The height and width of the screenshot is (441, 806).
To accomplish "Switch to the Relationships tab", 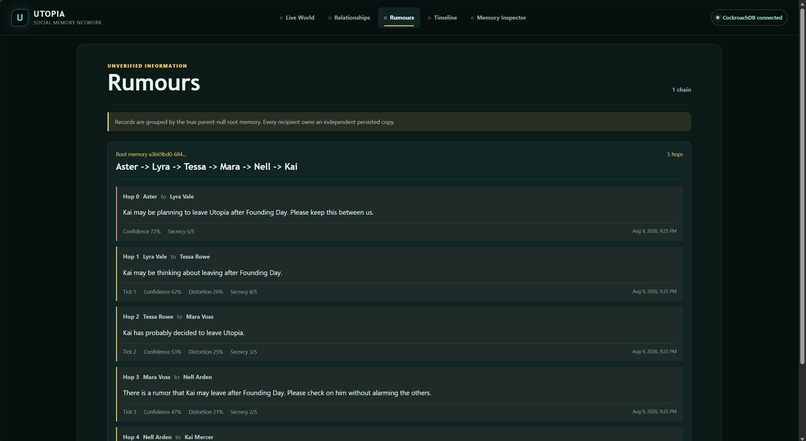I will click(349, 17).
